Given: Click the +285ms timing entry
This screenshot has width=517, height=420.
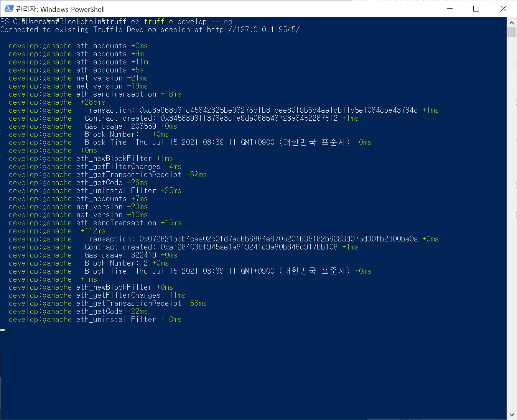Looking at the screenshot, I should click(x=93, y=102).
